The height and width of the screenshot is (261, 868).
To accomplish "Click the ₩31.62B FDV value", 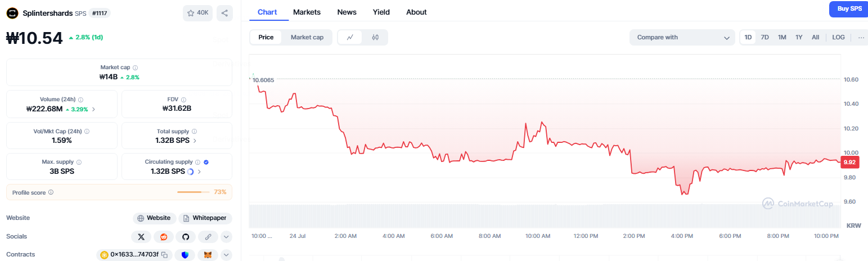I will coord(177,109).
